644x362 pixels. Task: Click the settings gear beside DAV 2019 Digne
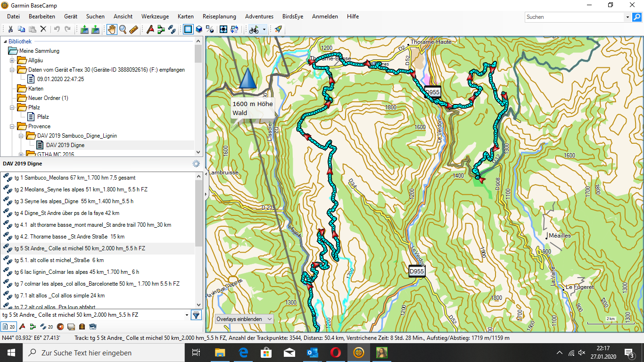coord(196,164)
